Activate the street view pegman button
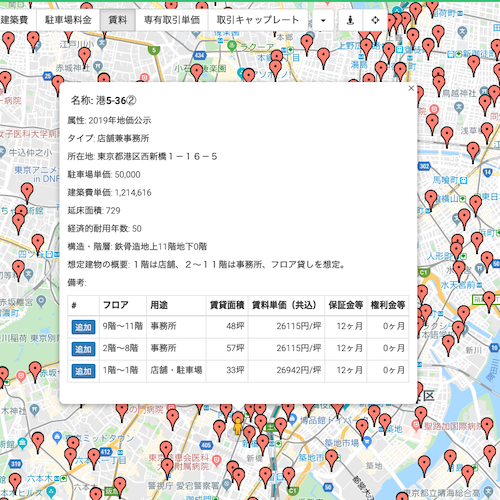 (x=350, y=20)
